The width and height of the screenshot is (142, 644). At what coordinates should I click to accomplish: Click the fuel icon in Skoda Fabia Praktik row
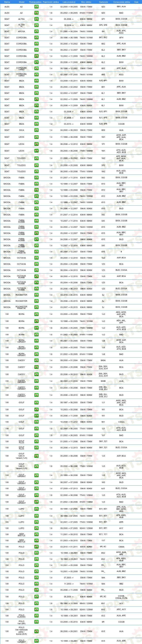tap(36, 252)
